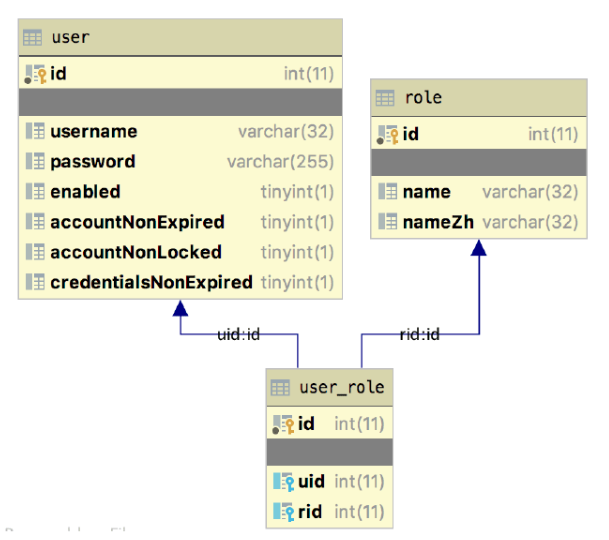Click foreign key icon beside uid column
Screen dimensions: 609x540
tap(283, 482)
